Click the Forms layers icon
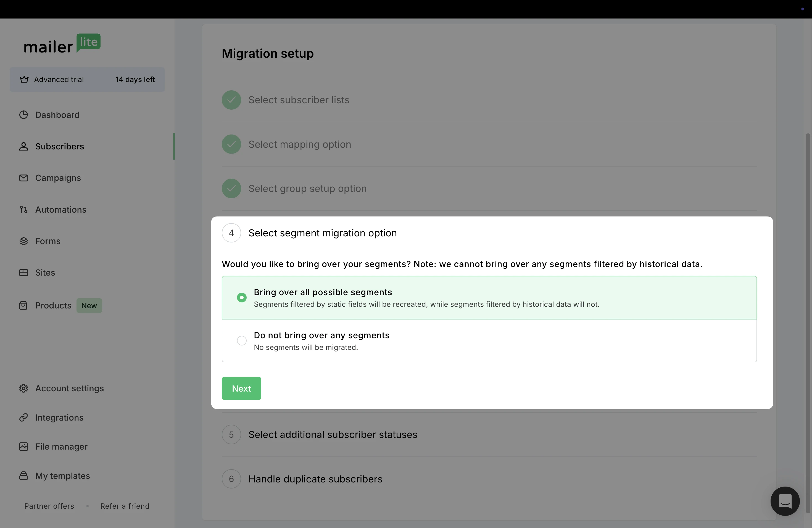This screenshot has width=812, height=528. (23, 241)
